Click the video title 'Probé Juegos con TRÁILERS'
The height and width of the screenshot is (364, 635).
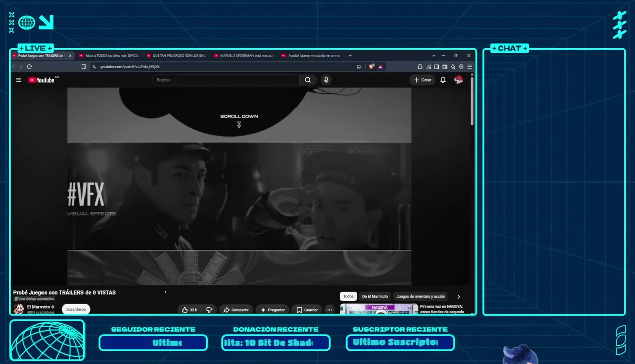tap(64, 292)
